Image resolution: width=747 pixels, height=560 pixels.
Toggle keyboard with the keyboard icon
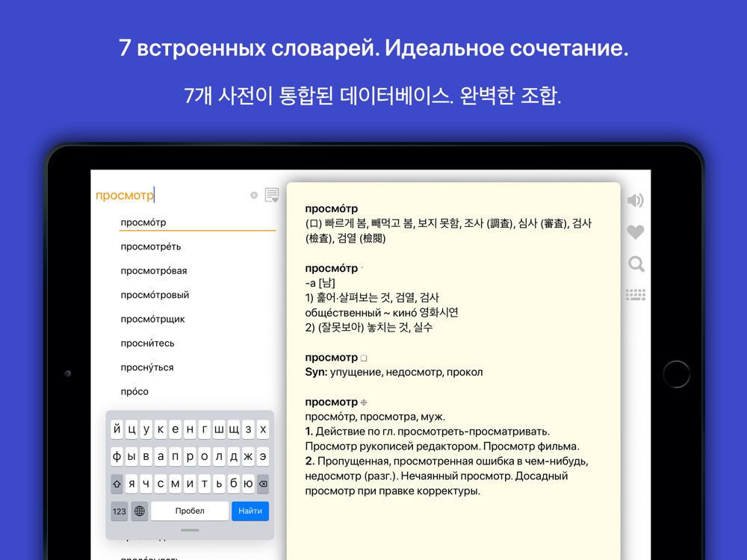(x=636, y=295)
